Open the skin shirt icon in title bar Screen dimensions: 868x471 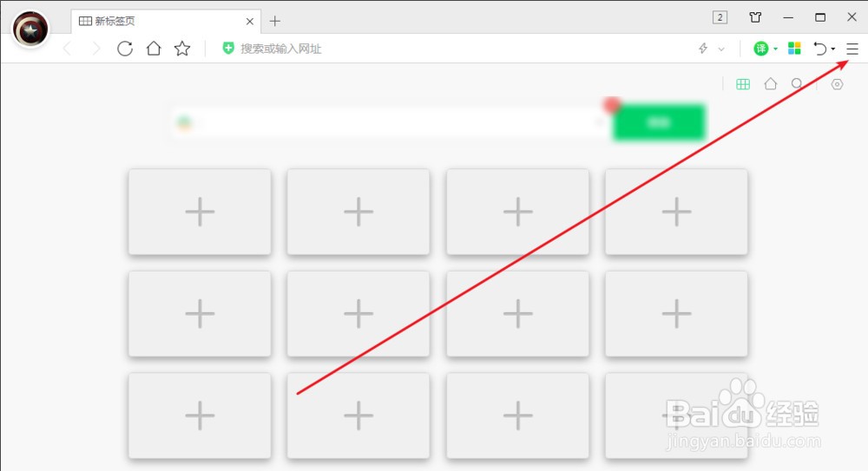755,17
